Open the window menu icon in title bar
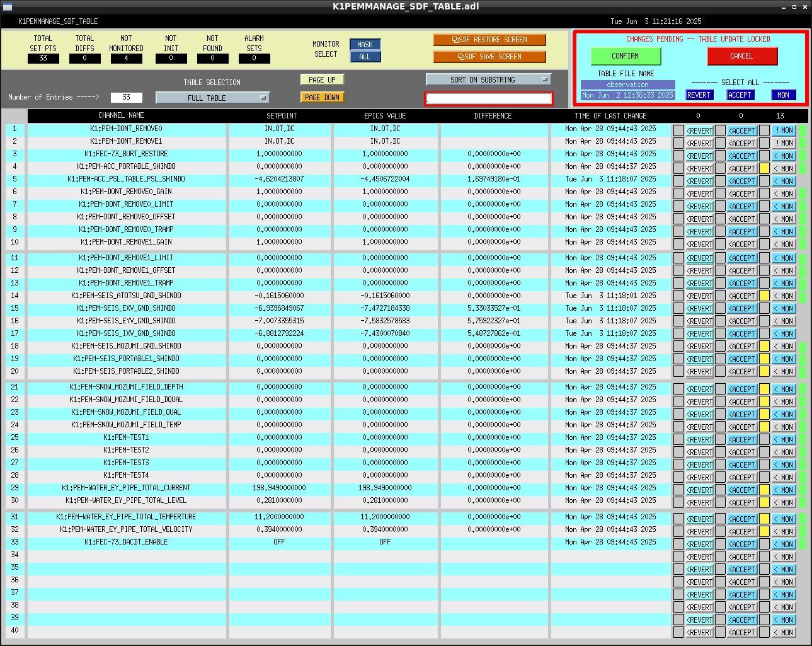The width and height of the screenshot is (812, 646). tap(8, 6)
